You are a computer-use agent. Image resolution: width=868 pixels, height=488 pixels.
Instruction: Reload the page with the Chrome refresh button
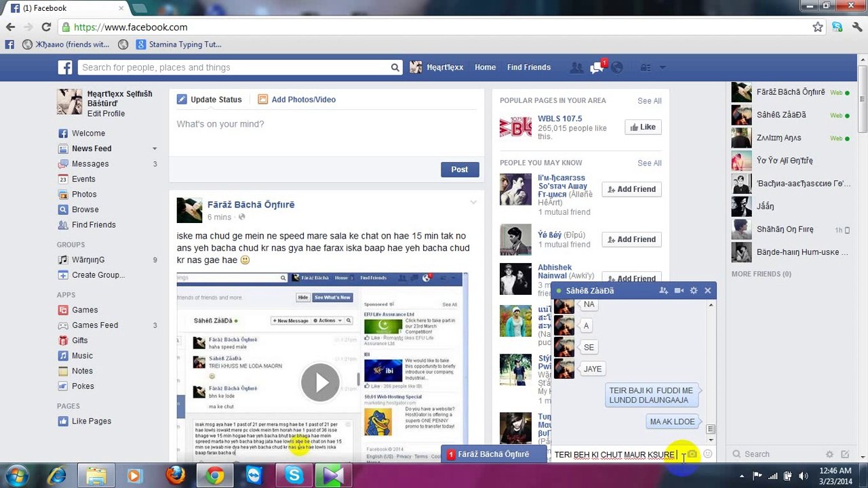(46, 27)
